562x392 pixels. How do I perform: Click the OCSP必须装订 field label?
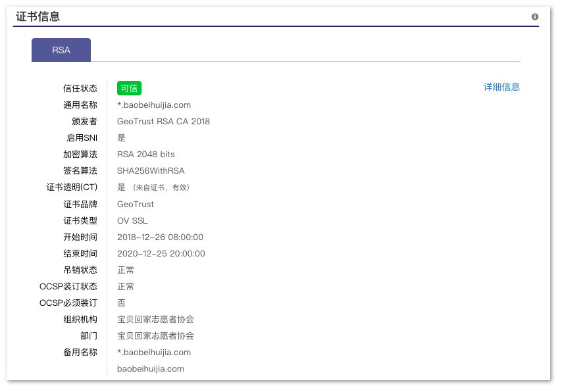pos(68,303)
